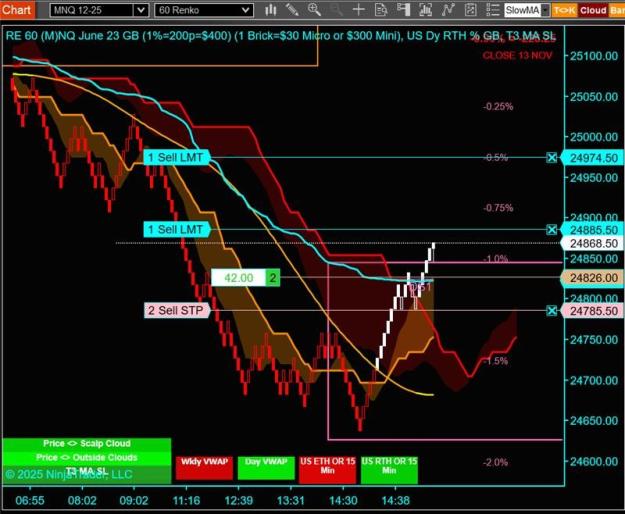The width and height of the screenshot is (625, 514).
Task: Click the -0.25% level label
Action: click(498, 106)
